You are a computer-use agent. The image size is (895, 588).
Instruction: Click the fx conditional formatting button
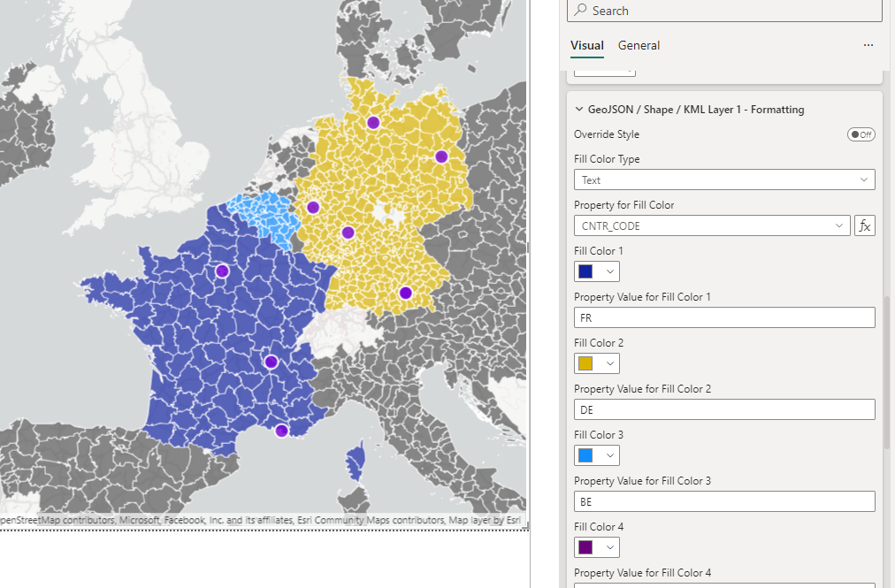tap(864, 225)
